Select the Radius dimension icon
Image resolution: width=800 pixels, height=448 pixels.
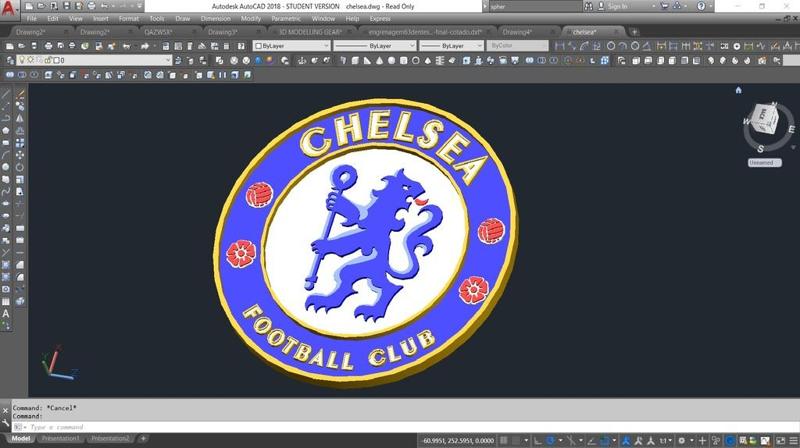611,46
